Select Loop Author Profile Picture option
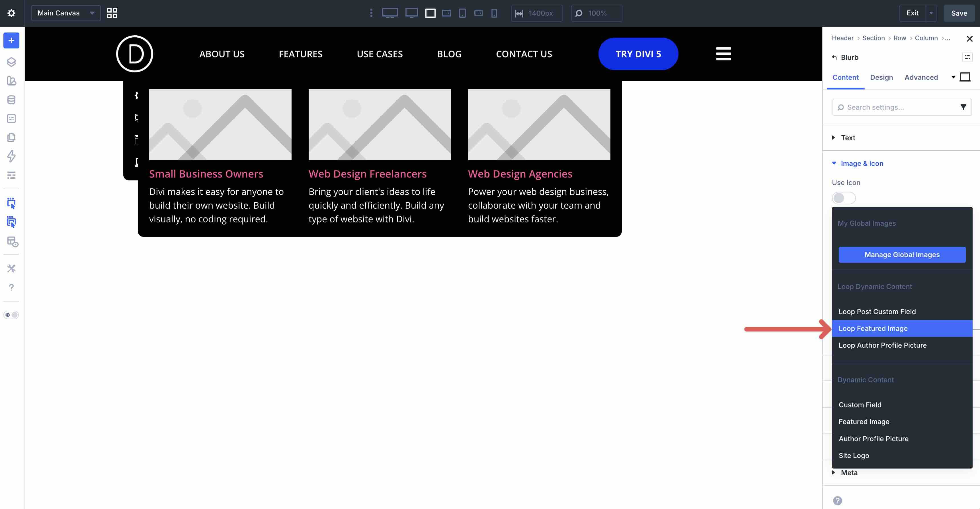 click(x=883, y=345)
